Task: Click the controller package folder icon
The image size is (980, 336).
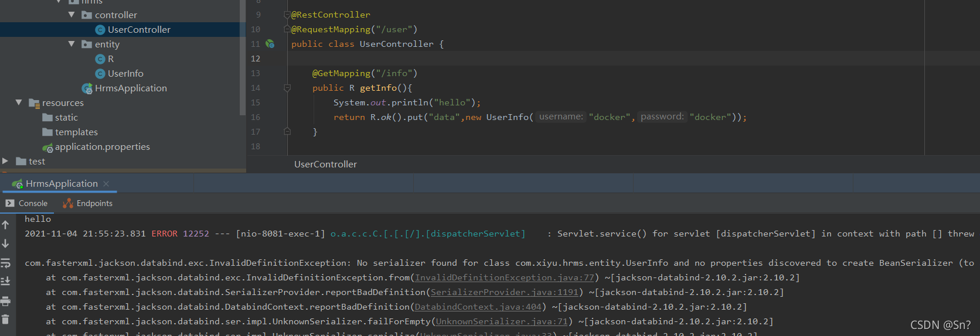Action: [87, 15]
